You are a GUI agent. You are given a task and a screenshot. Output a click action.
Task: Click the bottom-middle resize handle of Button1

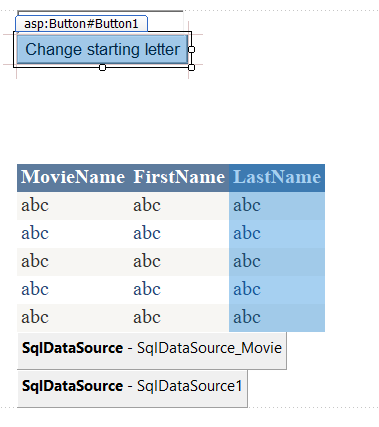click(103, 67)
